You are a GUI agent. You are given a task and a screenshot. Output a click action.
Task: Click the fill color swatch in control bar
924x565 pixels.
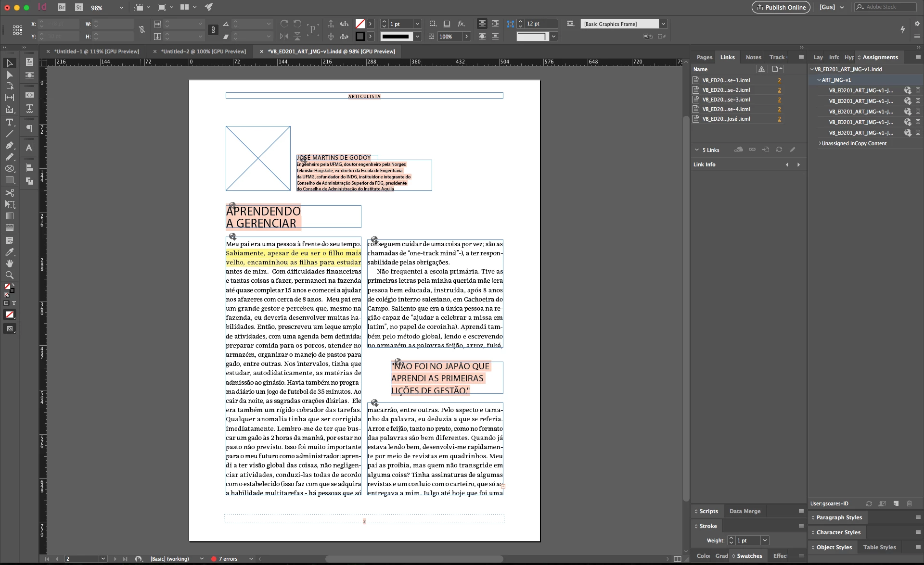click(x=360, y=24)
